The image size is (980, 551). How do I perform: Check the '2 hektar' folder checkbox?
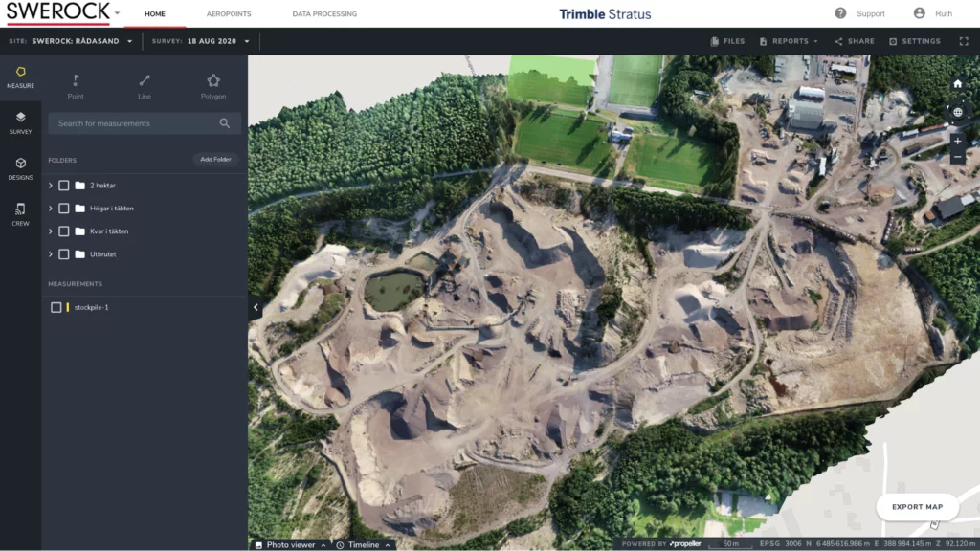coord(64,186)
